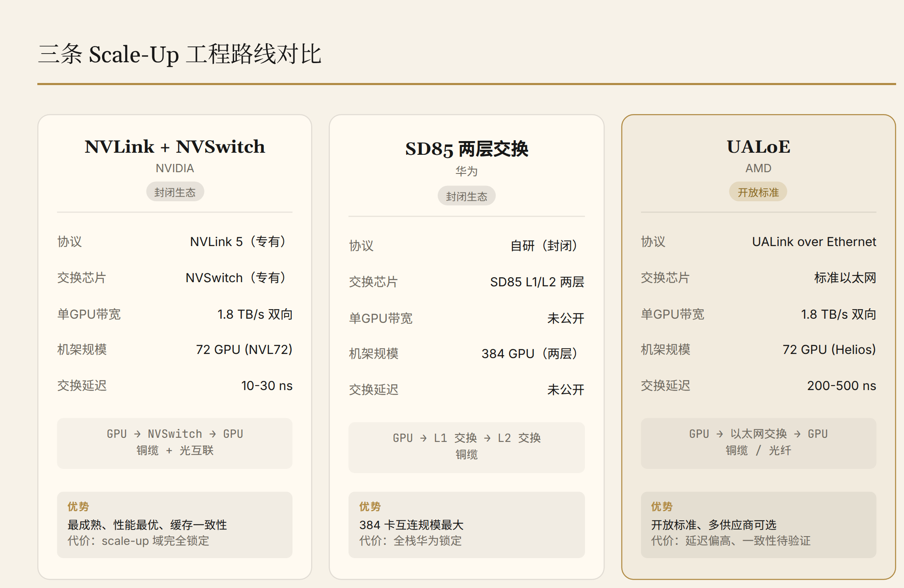Click the value 10-30 ns

pos(267,385)
